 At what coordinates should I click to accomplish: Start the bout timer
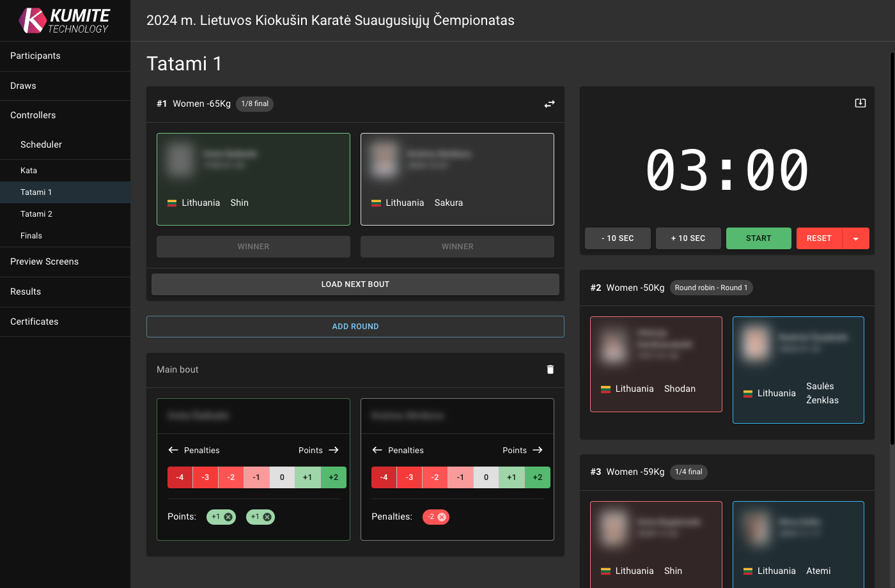click(758, 238)
